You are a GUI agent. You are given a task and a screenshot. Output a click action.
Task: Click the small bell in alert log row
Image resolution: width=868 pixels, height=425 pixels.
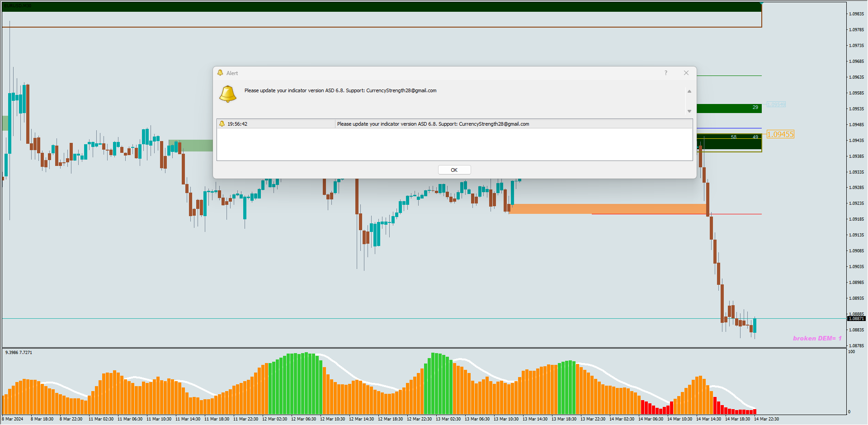(x=222, y=124)
